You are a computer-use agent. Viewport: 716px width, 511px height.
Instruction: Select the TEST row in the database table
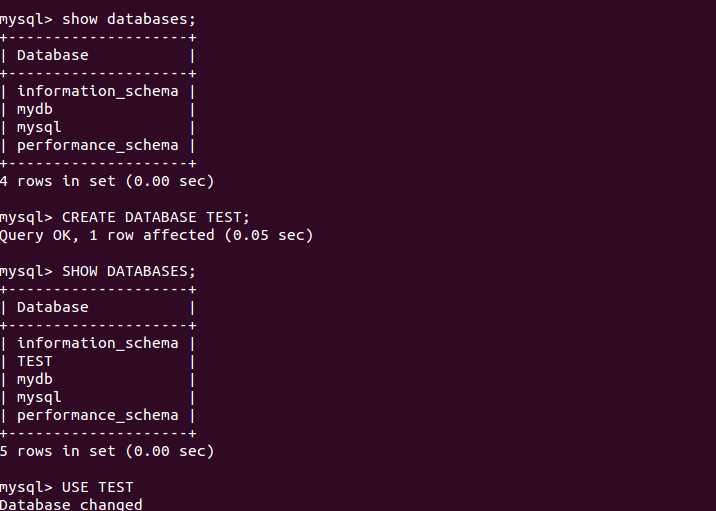tap(35, 361)
